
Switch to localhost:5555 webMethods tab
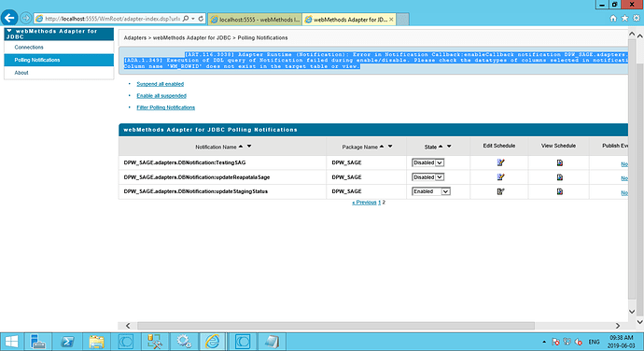click(x=255, y=20)
